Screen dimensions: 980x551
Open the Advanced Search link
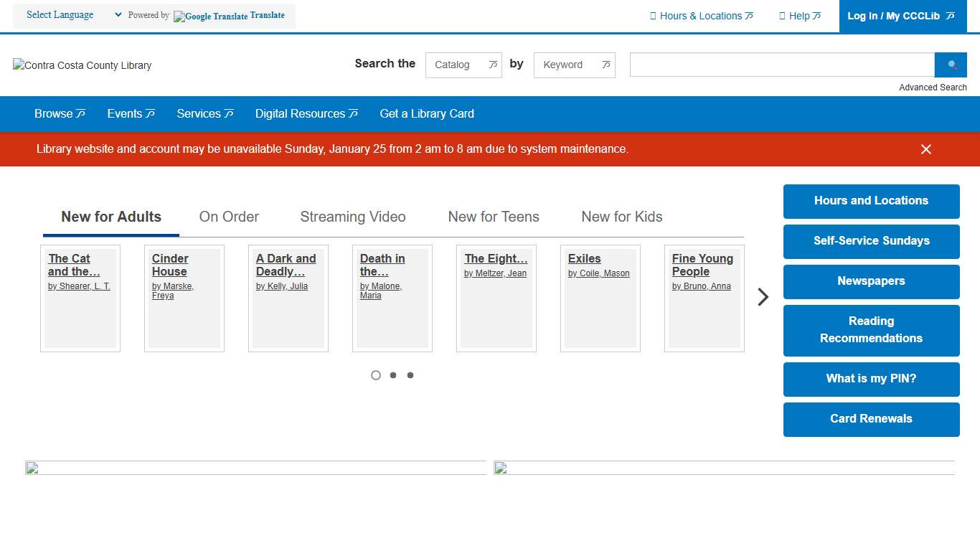pyautogui.click(x=933, y=88)
